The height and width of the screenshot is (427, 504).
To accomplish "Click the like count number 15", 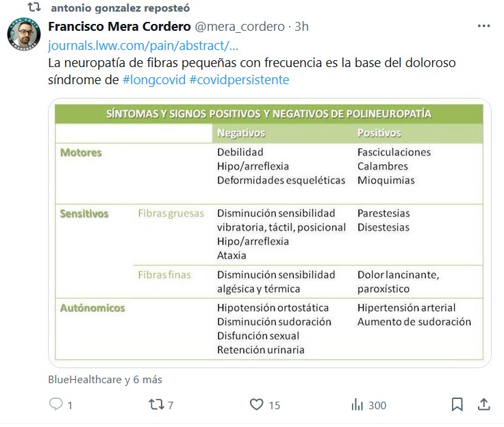I will [274, 405].
